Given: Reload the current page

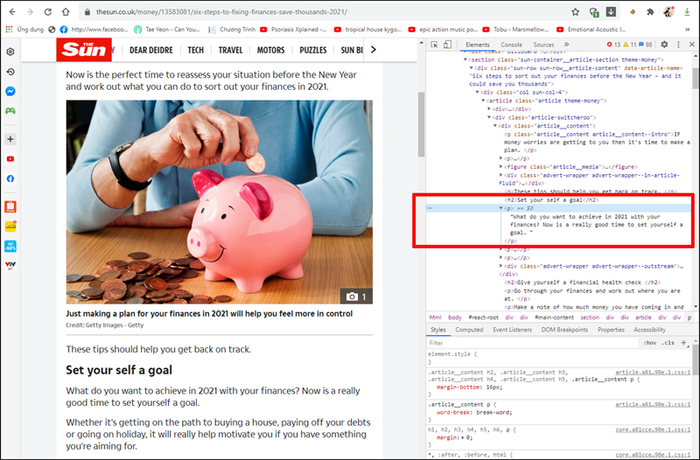Looking at the screenshot, I should tap(48, 12).
